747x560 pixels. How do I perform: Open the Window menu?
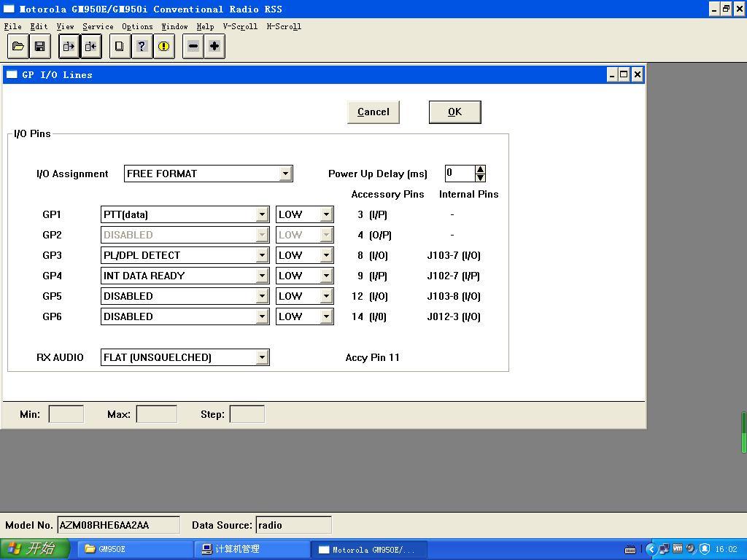click(174, 27)
